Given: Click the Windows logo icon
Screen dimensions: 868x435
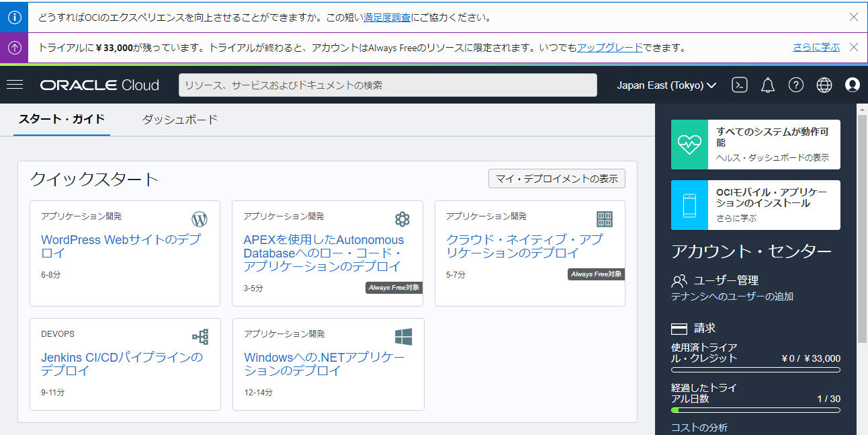Looking at the screenshot, I should point(403,337).
